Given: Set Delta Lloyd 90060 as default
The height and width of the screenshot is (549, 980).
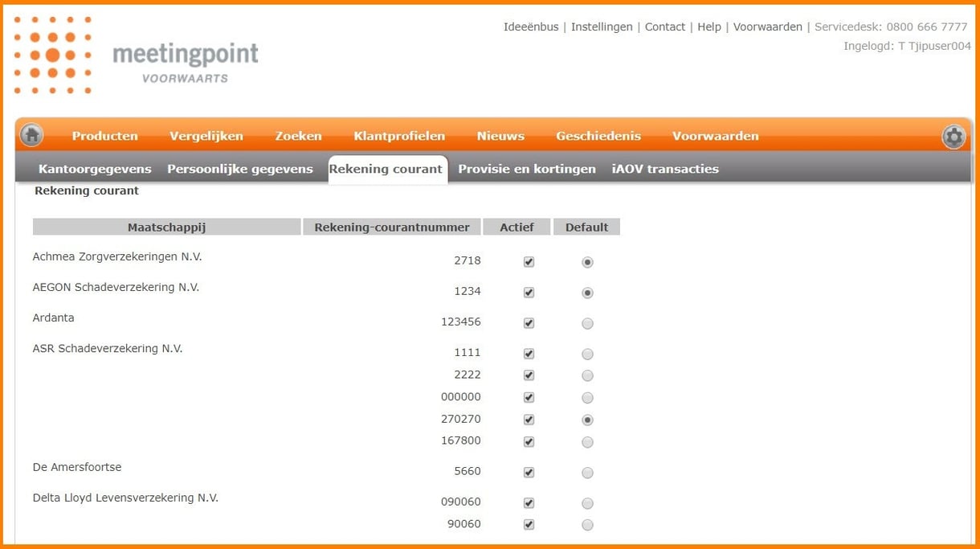Looking at the screenshot, I should point(587,525).
